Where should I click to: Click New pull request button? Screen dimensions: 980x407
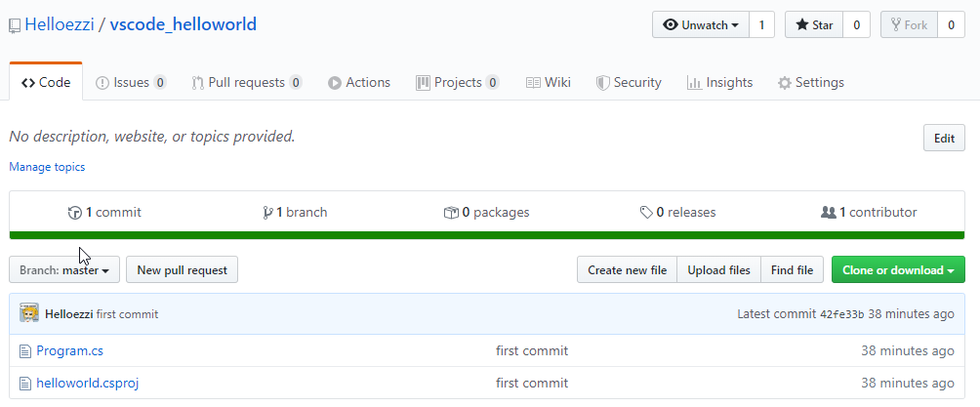pos(182,269)
